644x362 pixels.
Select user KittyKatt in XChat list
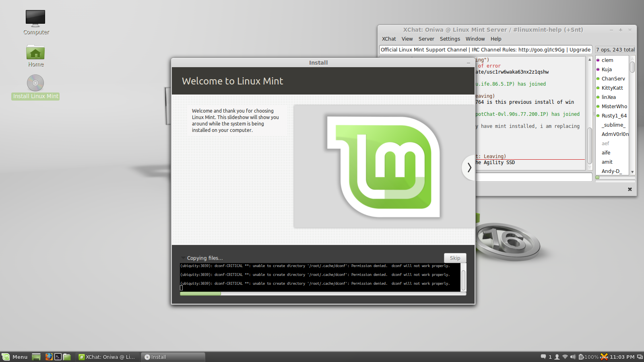tap(612, 88)
